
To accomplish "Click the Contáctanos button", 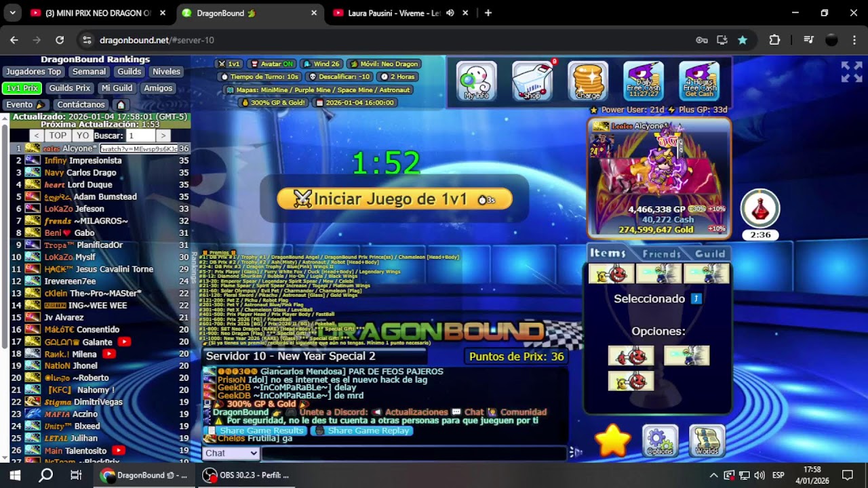I will (81, 105).
